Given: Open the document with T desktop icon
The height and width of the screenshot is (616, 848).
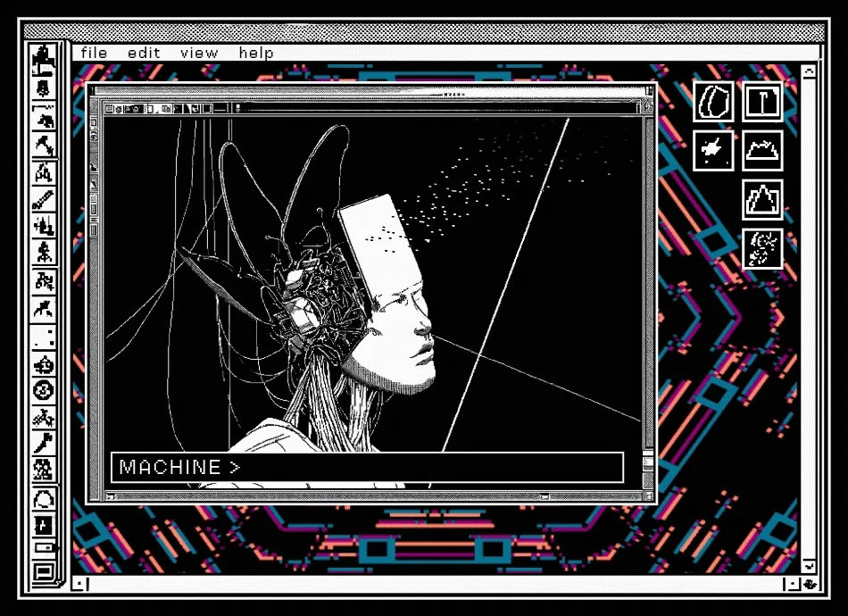Looking at the screenshot, I should click(762, 102).
